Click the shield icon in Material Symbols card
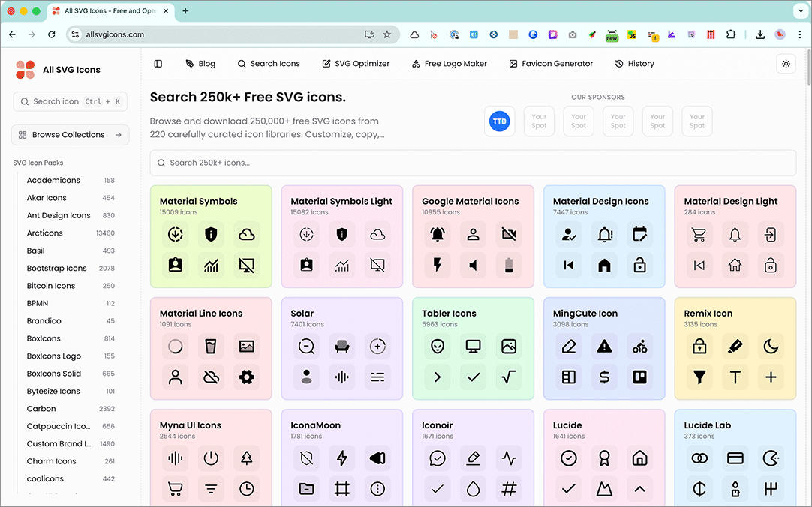This screenshot has width=812, height=507. click(211, 235)
